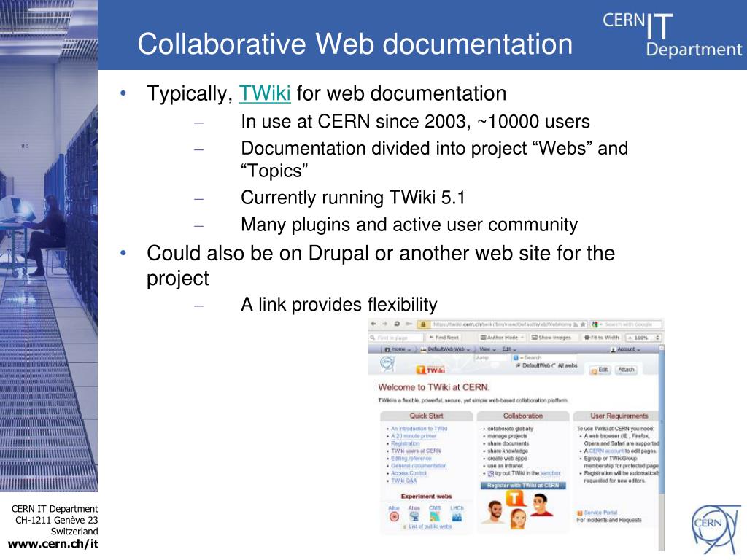
Task: Click the embedded page vertical scrollbar
Action: pyautogui.click(x=661, y=448)
